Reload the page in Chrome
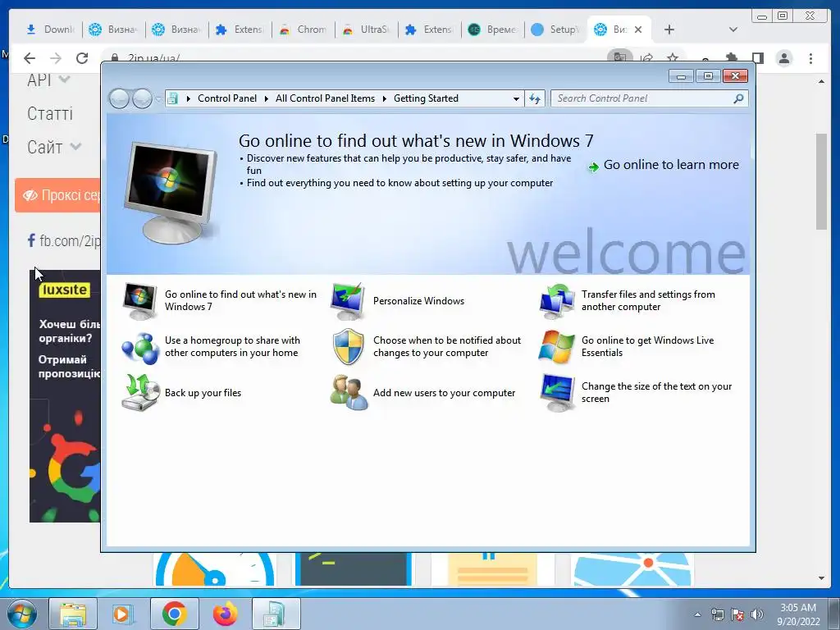 pyautogui.click(x=82, y=58)
